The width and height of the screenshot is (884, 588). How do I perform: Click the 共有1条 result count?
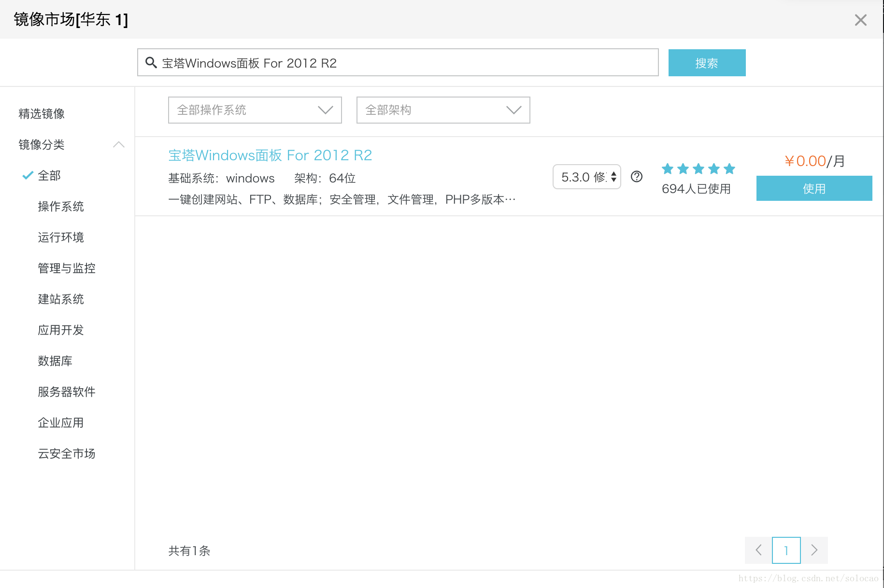[x=189, y=551]
